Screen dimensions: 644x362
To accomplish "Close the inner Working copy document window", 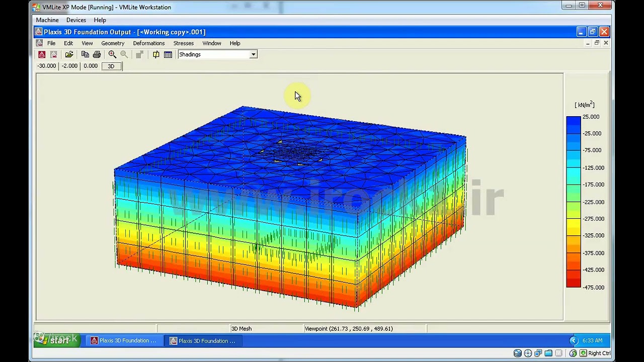I will click(606, 43).
